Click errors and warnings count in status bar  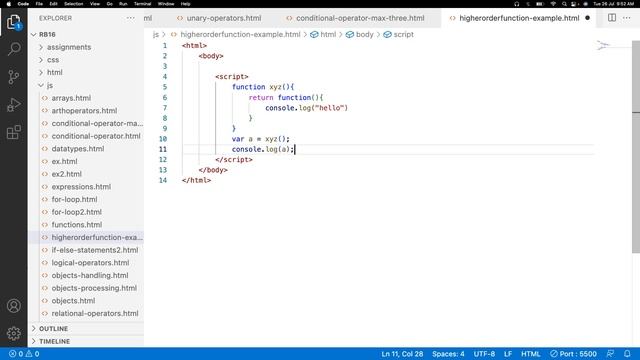(x=24, y=354)
